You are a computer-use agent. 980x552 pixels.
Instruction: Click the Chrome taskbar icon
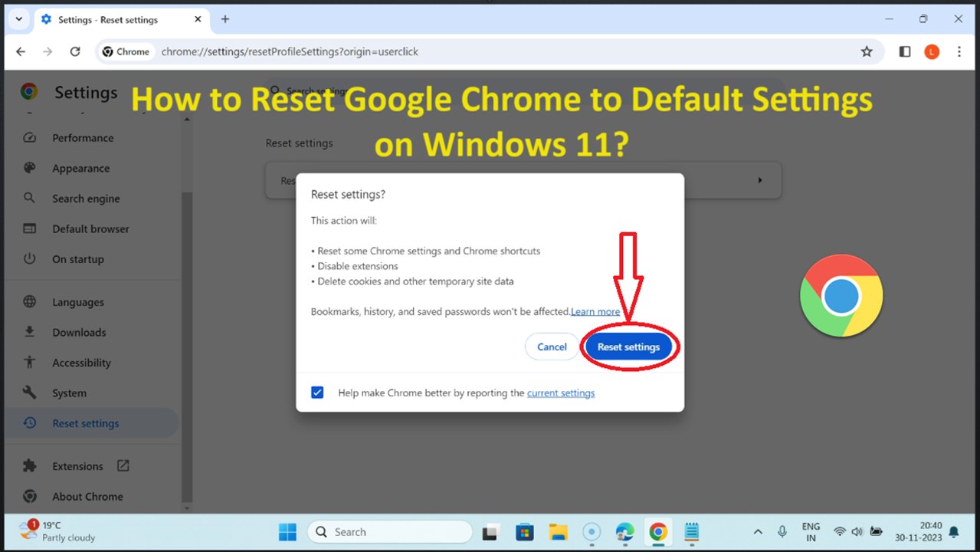[x=658, y=532]
